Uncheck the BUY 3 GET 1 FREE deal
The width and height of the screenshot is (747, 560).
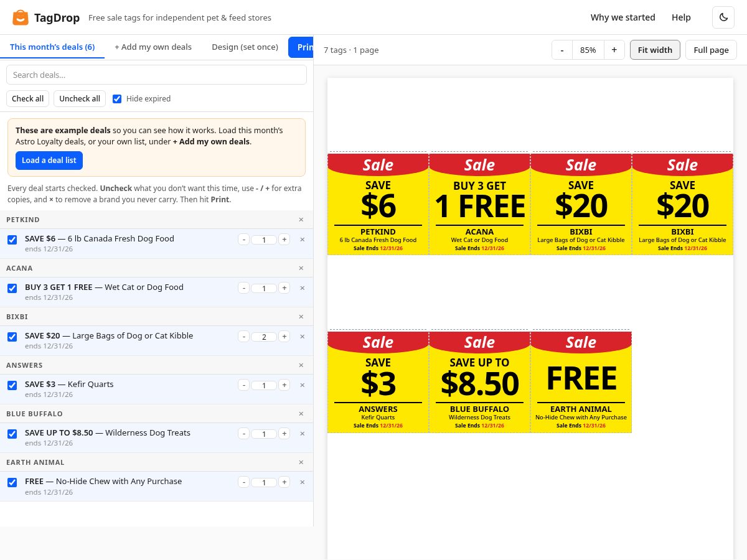[12, 288]
